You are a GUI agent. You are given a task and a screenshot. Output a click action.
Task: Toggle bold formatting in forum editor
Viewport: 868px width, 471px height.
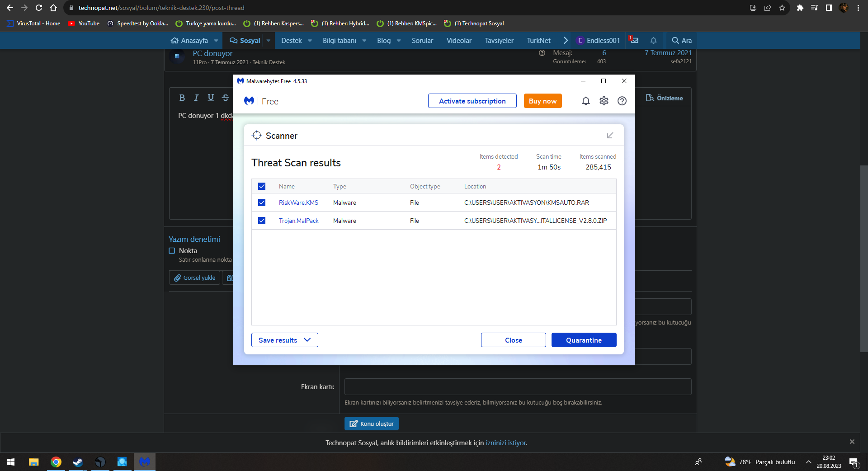[x=182, y=98]
